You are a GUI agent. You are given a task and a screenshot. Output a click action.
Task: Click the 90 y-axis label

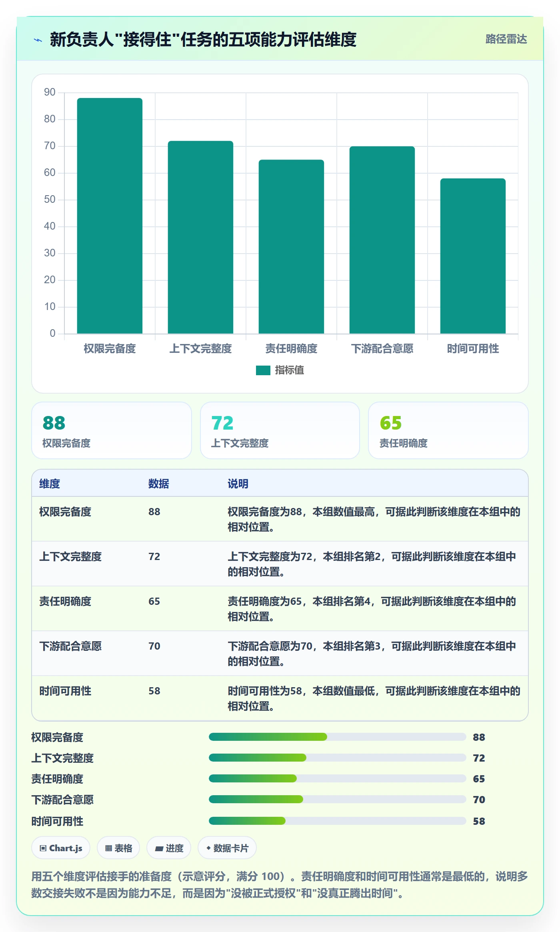(x=50, y=92)
